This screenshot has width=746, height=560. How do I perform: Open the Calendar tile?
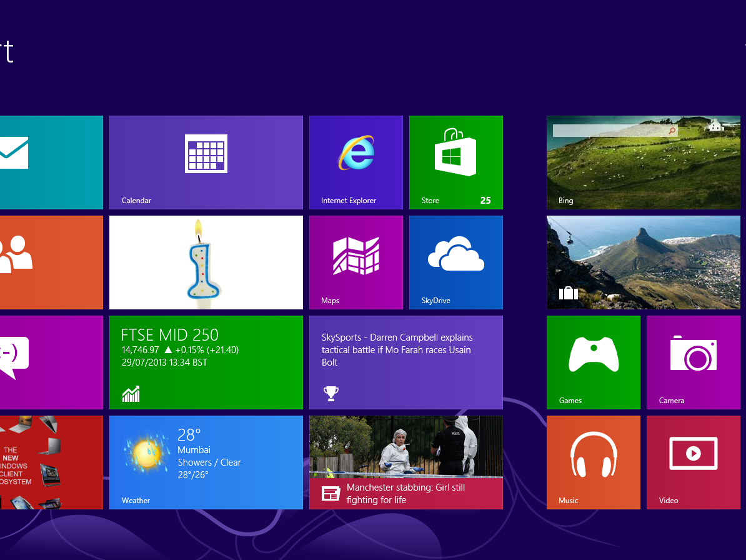[x=206, y=162]
